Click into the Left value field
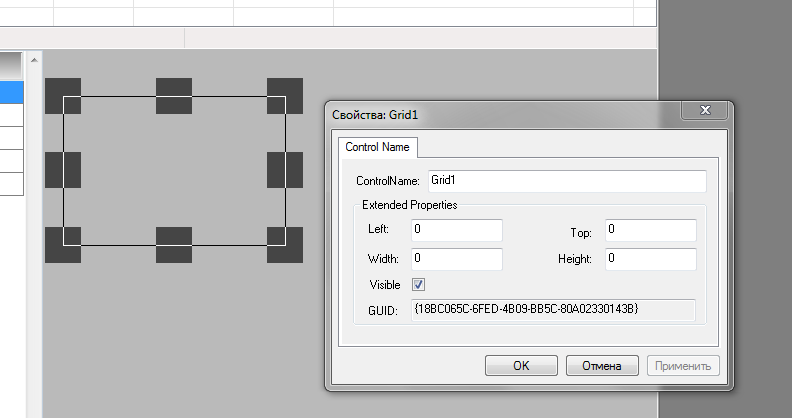The width and height of the screenshot is (792, 418). click(x=456, y=230)
